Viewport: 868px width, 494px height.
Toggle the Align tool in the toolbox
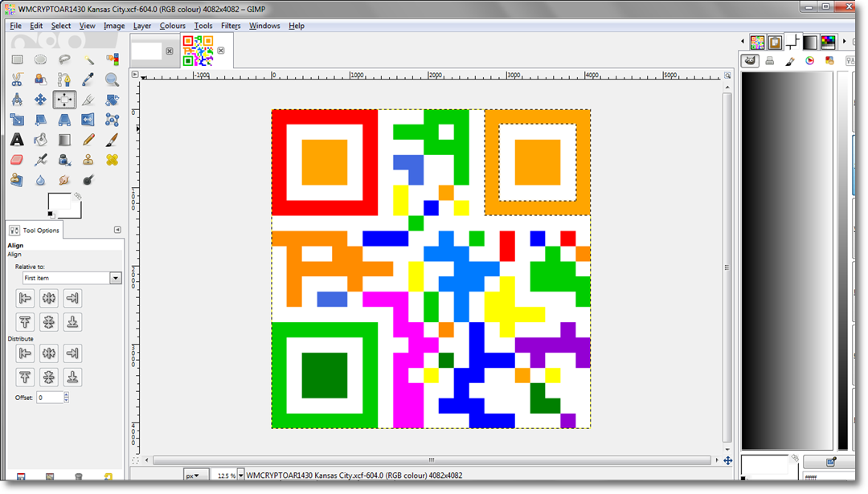pos(64,100)
